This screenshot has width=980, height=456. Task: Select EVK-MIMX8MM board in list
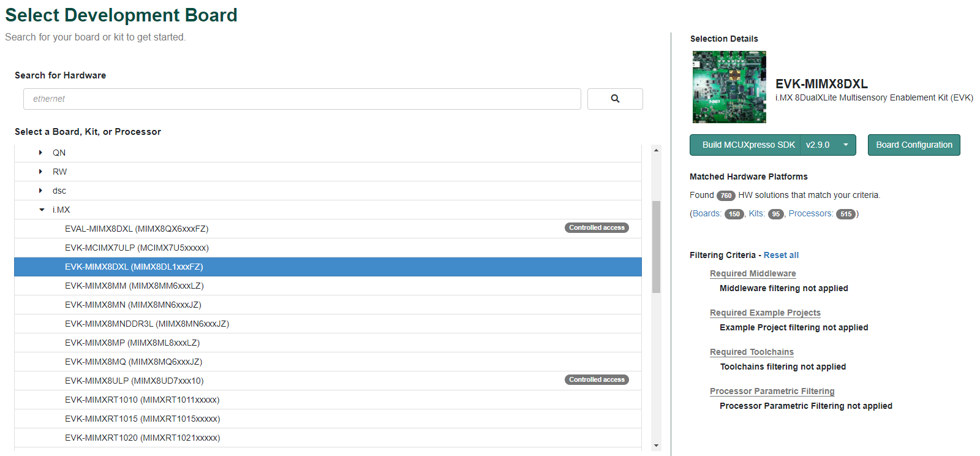(x=134, y=286)
